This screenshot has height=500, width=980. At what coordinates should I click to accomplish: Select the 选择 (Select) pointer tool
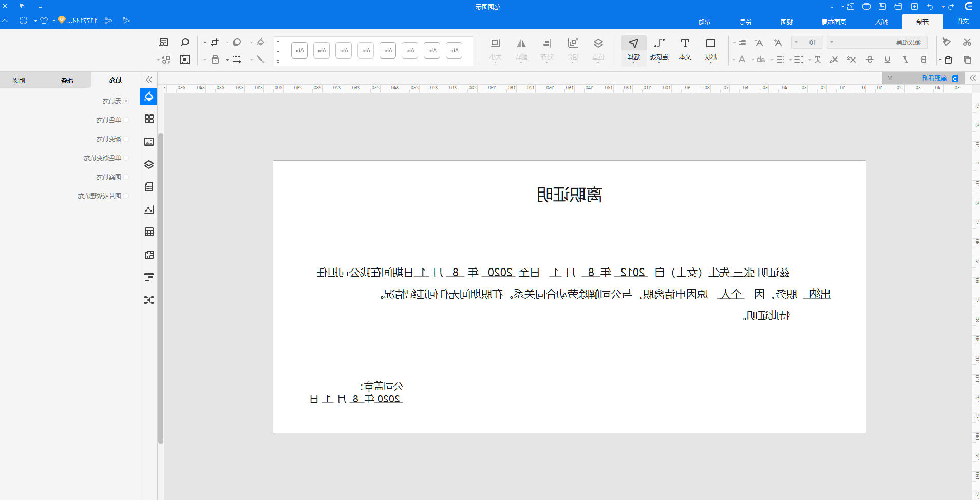[634, 50]
